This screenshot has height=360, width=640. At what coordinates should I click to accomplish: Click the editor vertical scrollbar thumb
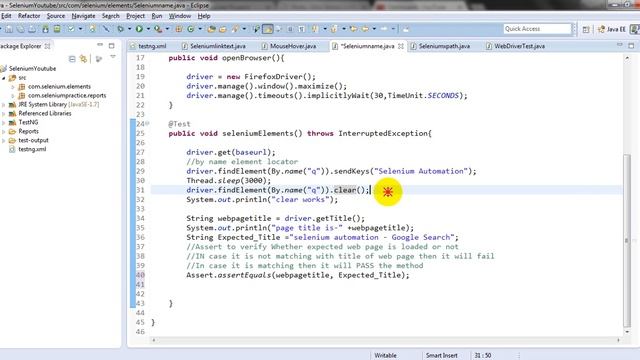tap(627, 240)
